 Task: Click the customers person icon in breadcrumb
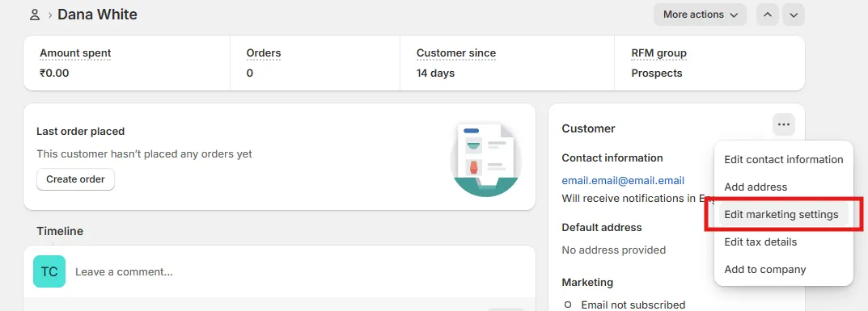click(34, 15)
